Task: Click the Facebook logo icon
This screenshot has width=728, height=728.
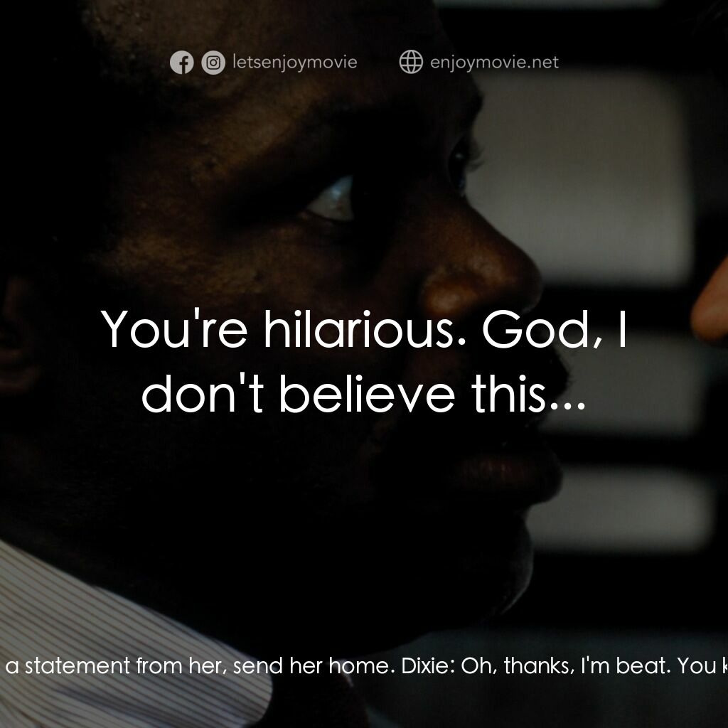Action: [x=182, y=63]
